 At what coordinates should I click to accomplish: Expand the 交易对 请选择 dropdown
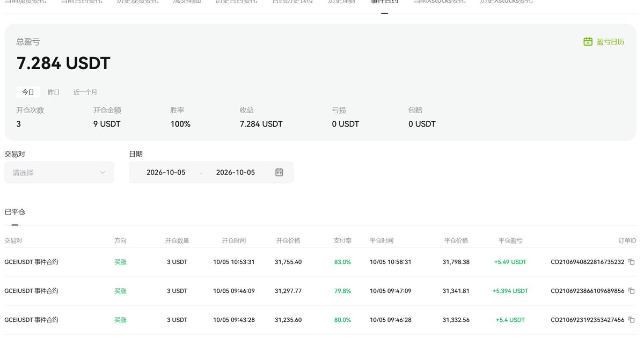(x=59, y=172)
